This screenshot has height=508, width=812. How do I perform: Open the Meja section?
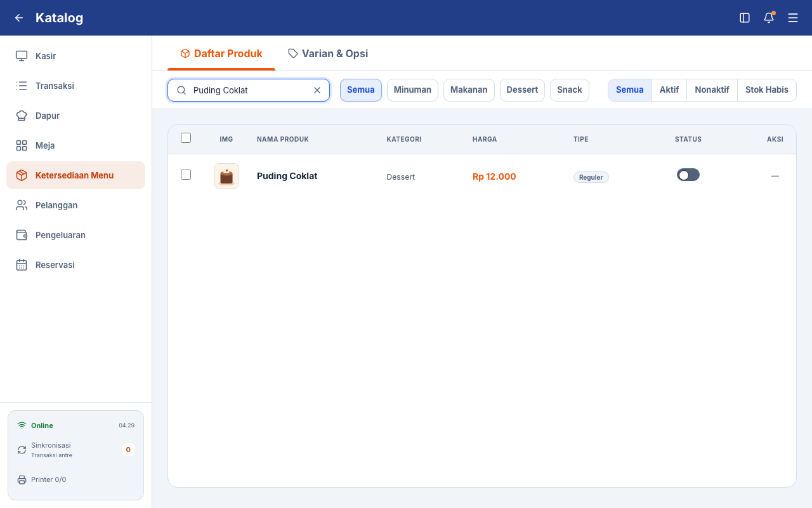coord(75,145)
